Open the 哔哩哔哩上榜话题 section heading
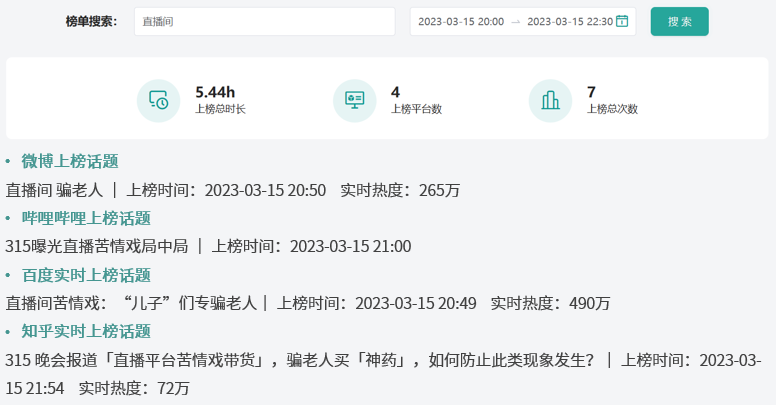This screenshot has height=405, width=776. [86, 218]
